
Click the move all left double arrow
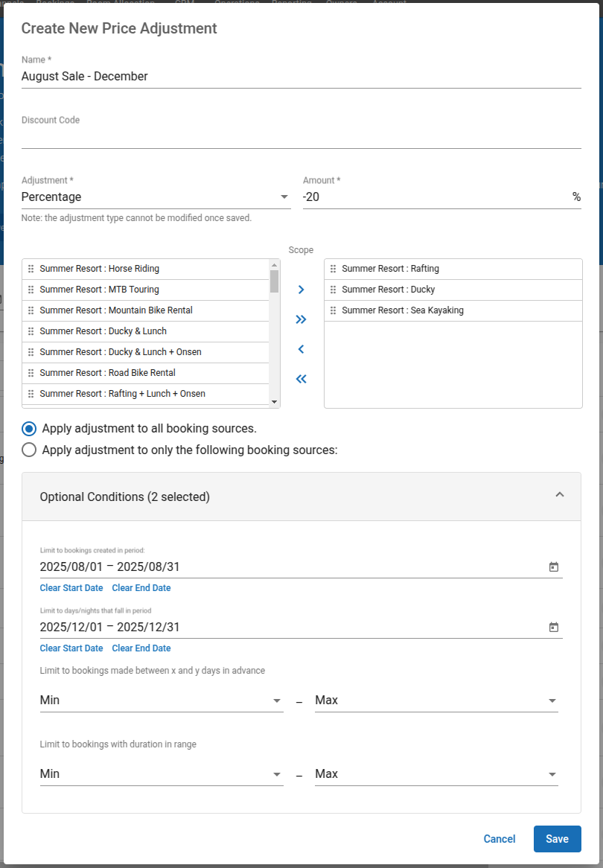tap(301, 379)
